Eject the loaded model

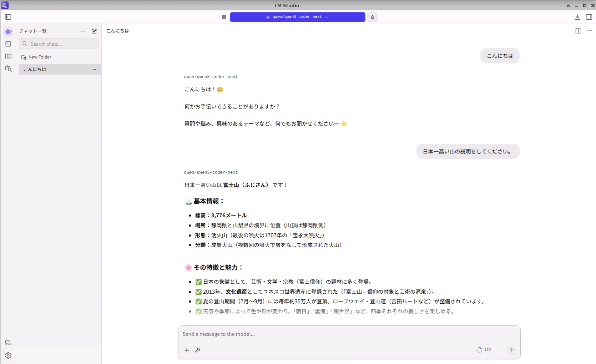[372, 17]
